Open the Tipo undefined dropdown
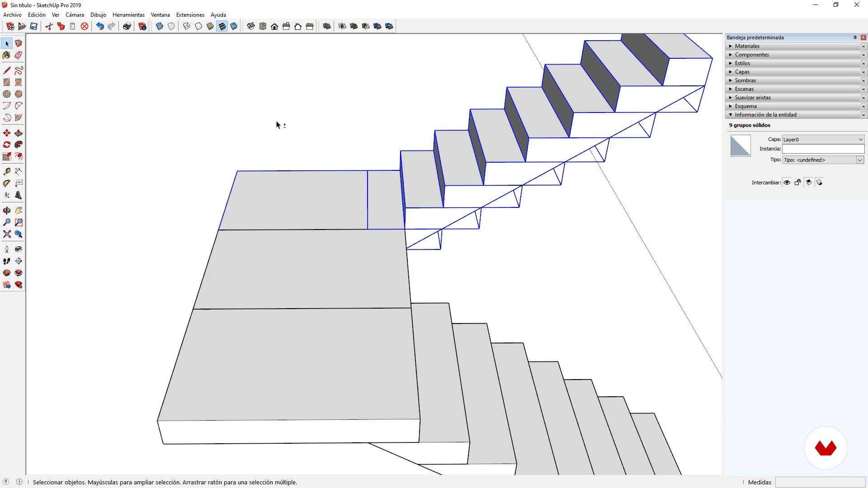The width and height of the screenshot is (868, 488). point(823,160)
